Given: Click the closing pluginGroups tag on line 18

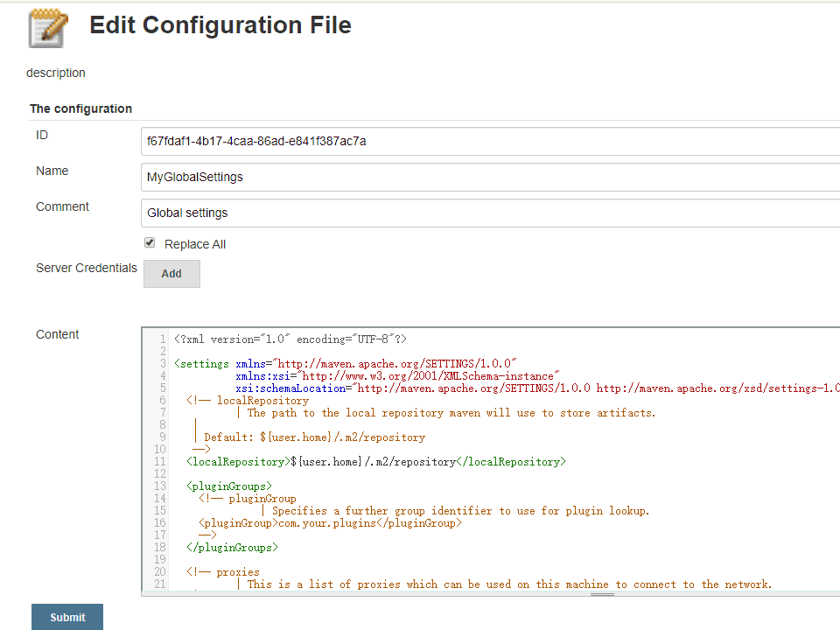Looking at the screenshot, I should coord(232,547).
